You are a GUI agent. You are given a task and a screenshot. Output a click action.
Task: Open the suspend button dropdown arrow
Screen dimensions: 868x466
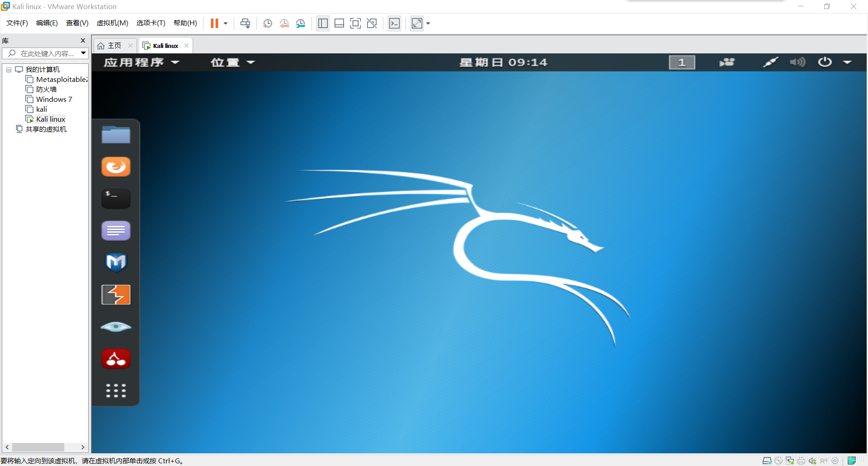click(x=224, y=23)
